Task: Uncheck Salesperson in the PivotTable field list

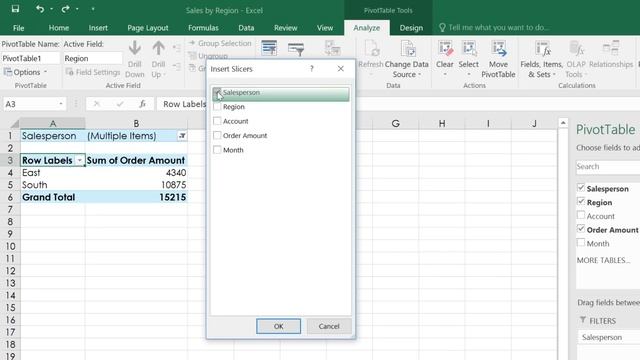Action: (x=581, y=188)
